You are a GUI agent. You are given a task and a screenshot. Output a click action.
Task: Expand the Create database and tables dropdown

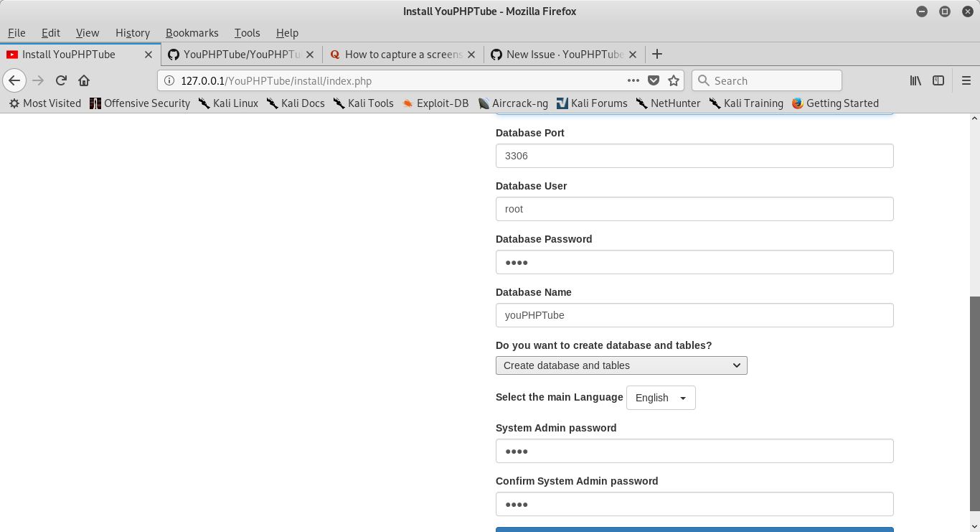621,365
